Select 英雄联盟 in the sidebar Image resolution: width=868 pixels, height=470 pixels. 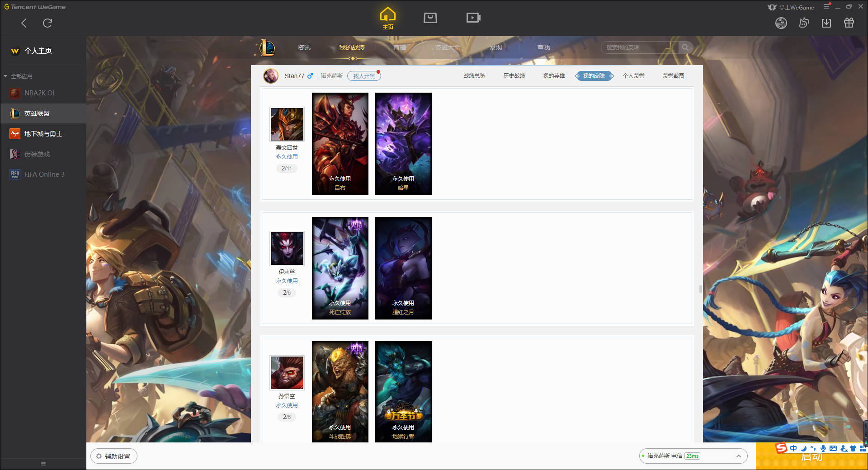43,113
